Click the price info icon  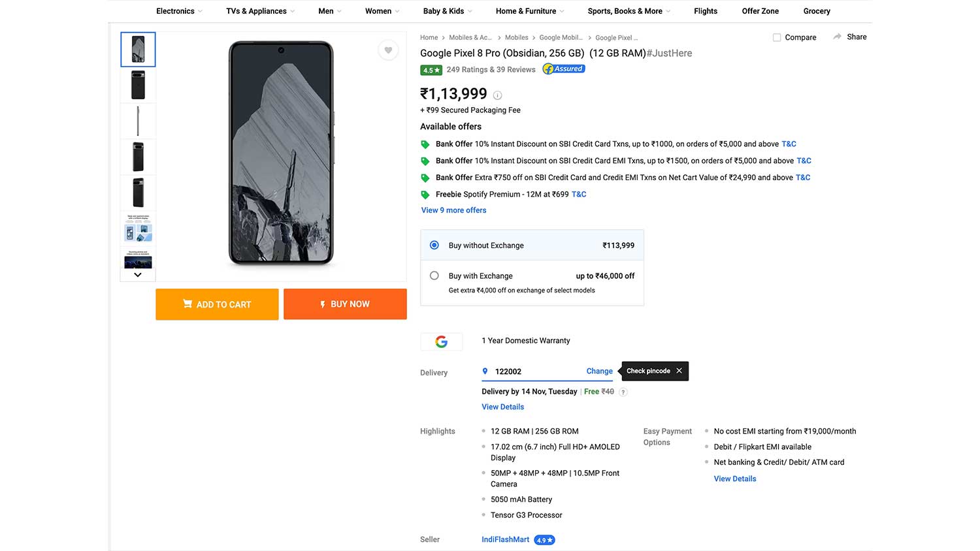497,95
